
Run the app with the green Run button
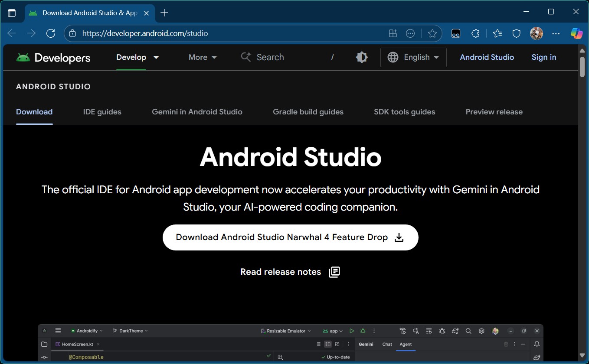352,331
